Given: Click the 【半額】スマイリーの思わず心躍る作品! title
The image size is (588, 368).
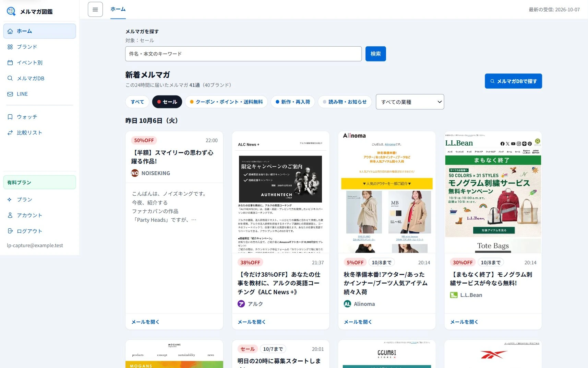Looking at the screenshot, I should 172,157.
